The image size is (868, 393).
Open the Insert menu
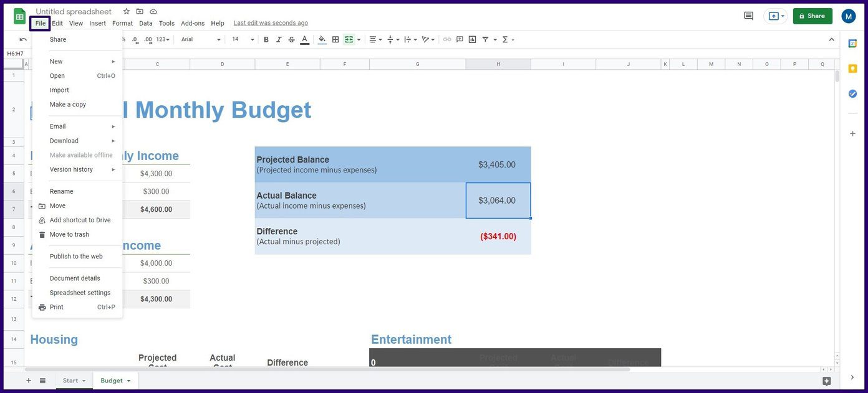(x=97, y=23)
